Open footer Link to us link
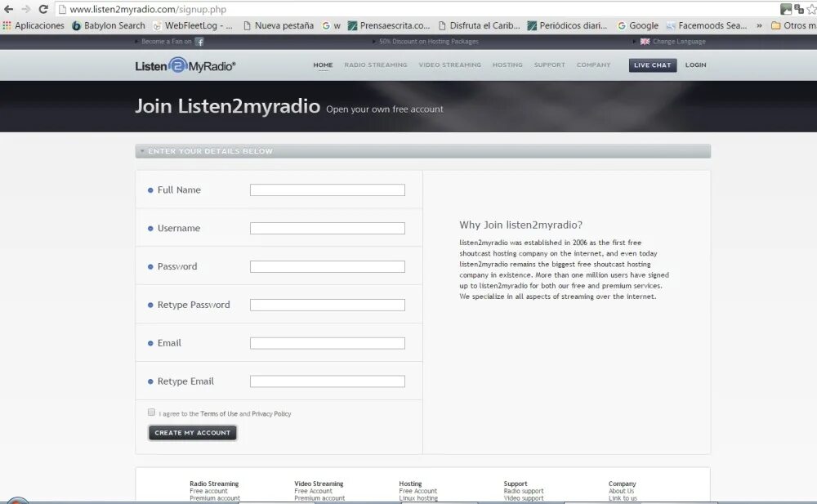This screenshot has height=504, width=817. 623,498
